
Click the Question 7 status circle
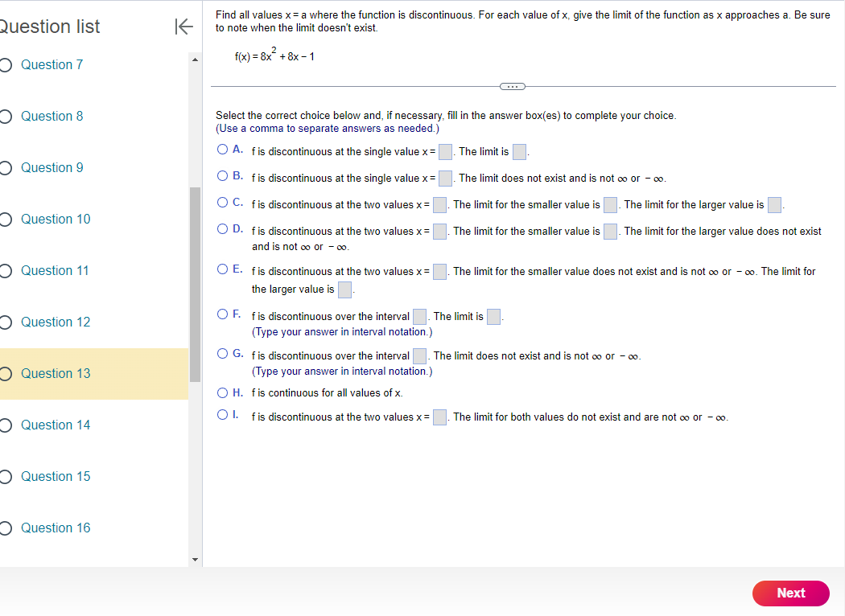tap(5, 65)
